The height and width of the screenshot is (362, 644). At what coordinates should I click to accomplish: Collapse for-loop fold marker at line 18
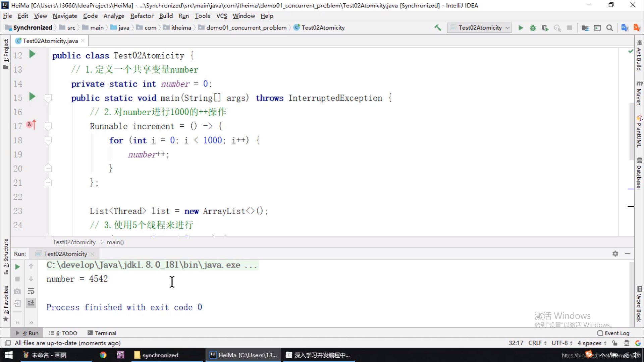coord(48,140)
